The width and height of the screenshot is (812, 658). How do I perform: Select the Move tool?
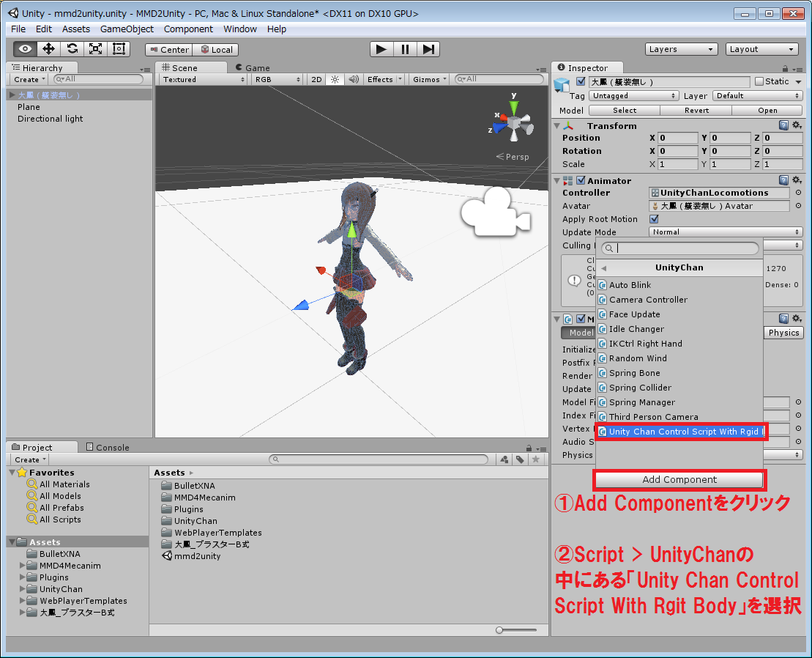[x=48, y=49]
